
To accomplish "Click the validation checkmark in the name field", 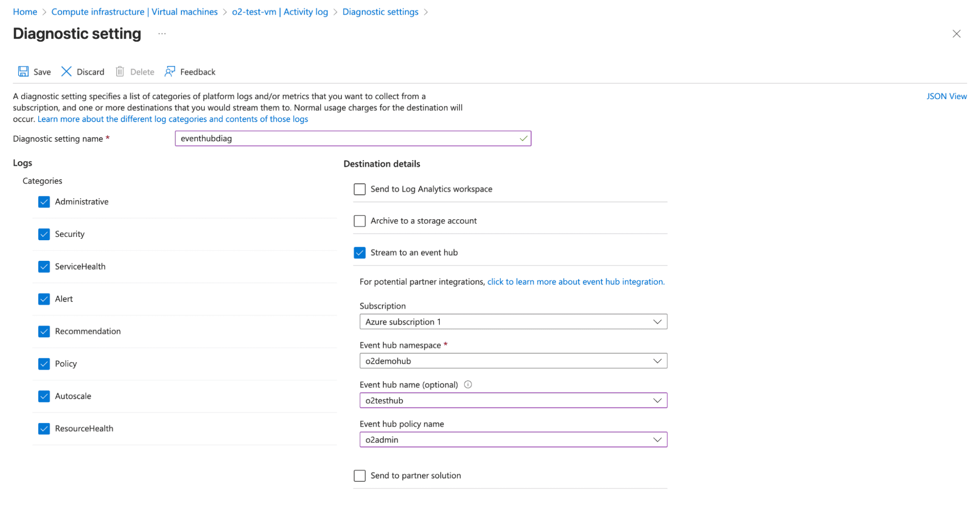I will [x=523, y=138].
